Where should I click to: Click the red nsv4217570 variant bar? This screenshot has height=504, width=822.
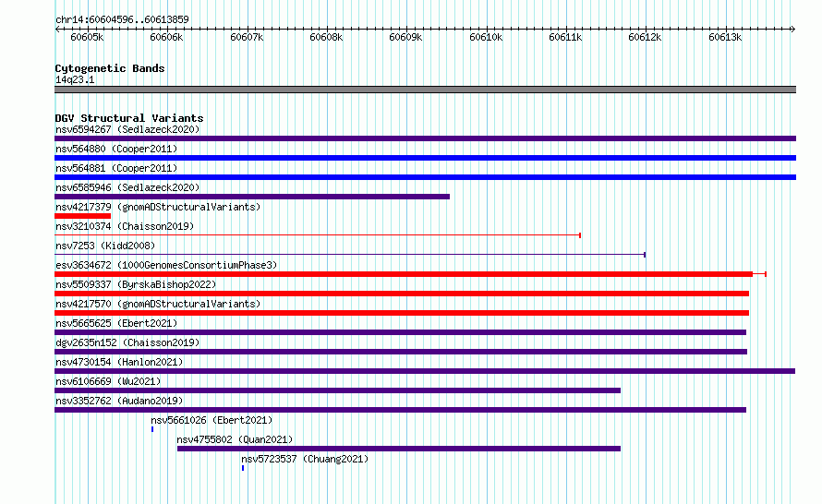[x=402, y=313]
